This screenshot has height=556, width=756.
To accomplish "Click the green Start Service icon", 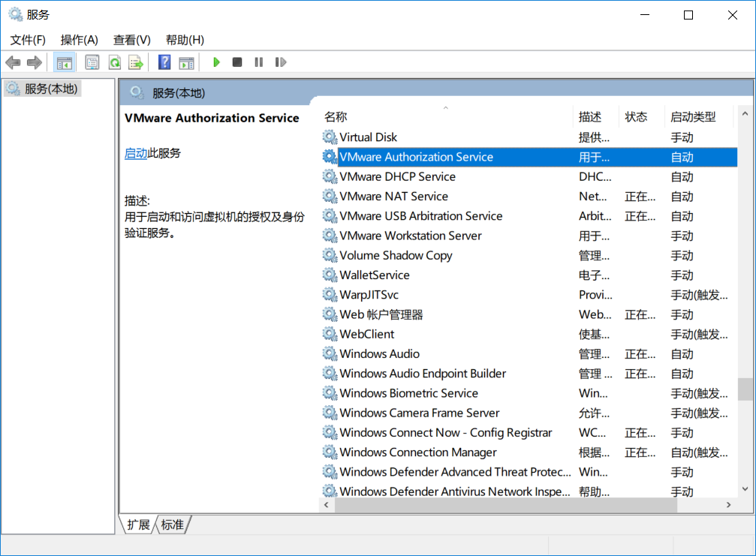I will tap(216, 62).
